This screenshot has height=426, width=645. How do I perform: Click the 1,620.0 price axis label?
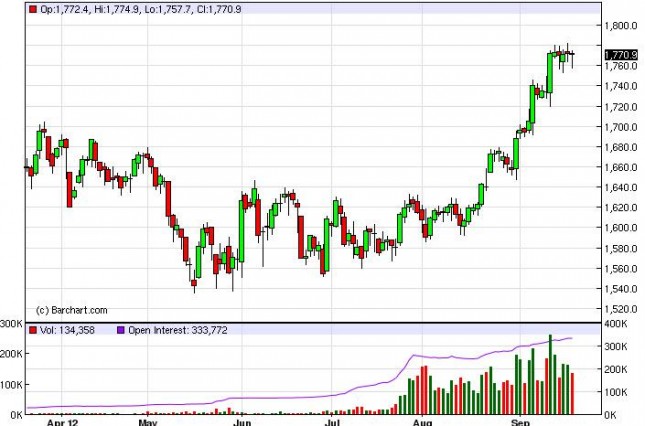click(x=621, y=208)
